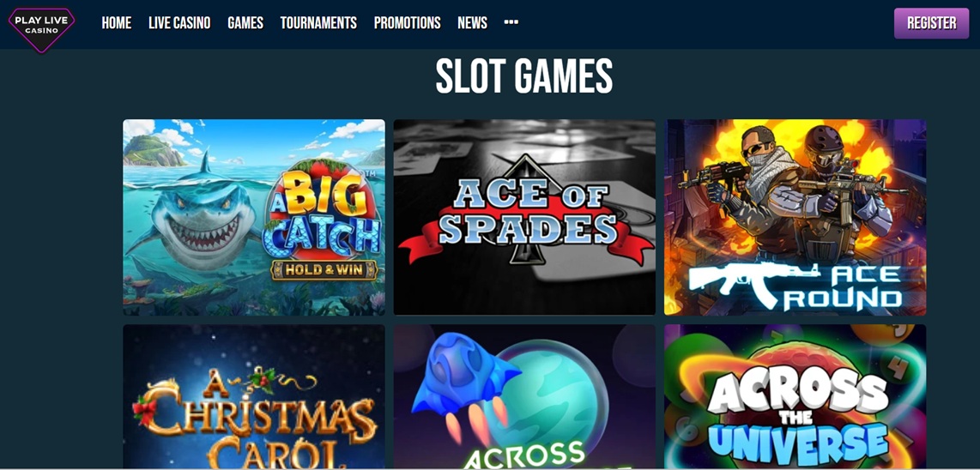Click the Slot Games heading
The width and height of the screenshot is (980, 470).
click(x=523, y=76)
